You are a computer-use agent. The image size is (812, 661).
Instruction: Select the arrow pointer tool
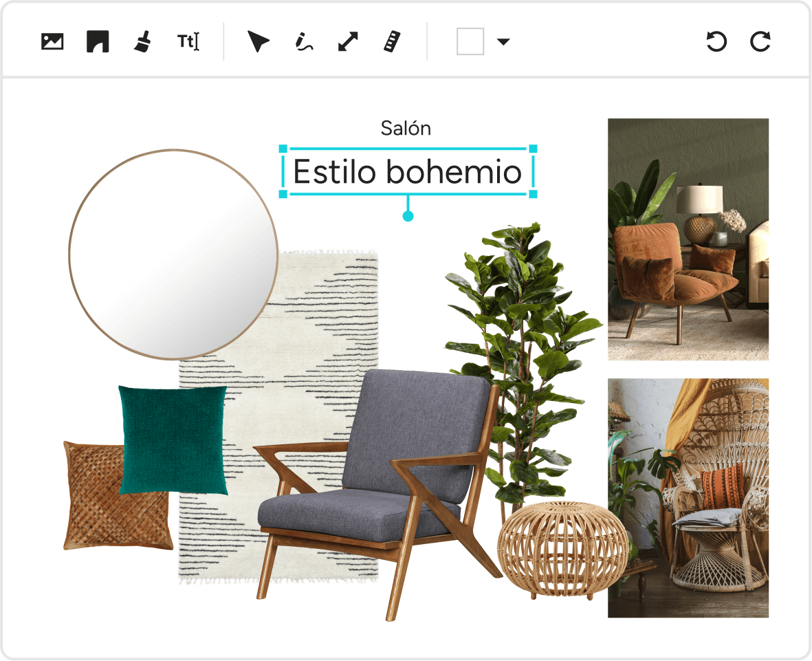[x=259, y=42]
